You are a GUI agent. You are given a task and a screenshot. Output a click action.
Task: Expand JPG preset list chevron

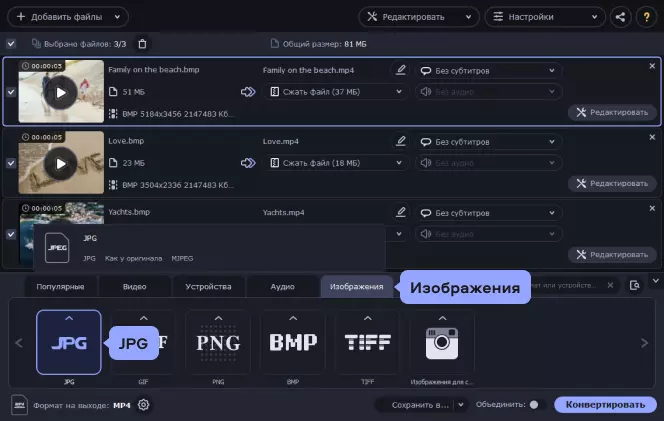tap(69, 318)
